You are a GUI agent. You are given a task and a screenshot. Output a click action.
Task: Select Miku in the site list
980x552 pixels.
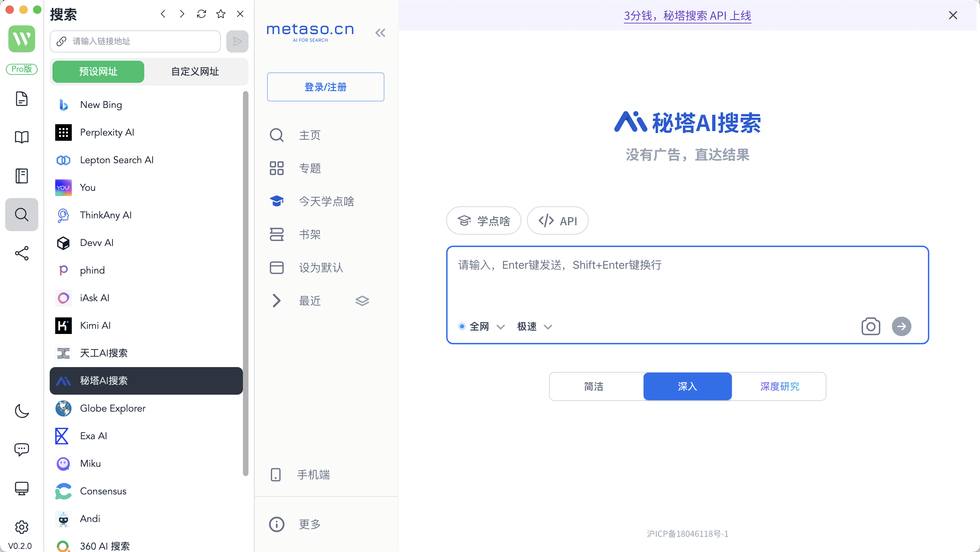click(146, 463)
